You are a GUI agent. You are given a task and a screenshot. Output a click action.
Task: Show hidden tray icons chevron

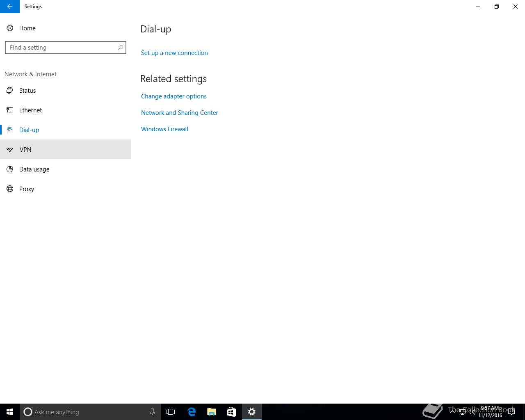(452, 412)
